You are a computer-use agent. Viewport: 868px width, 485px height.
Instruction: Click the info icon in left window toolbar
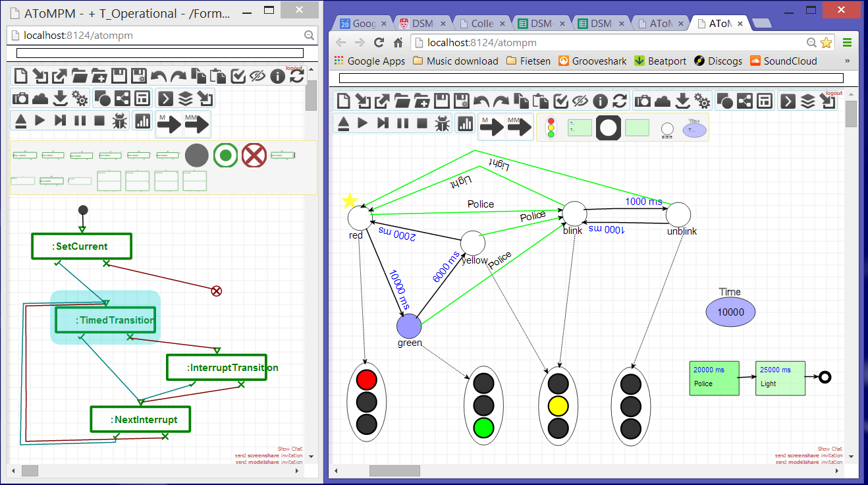(x=277, y=76)
